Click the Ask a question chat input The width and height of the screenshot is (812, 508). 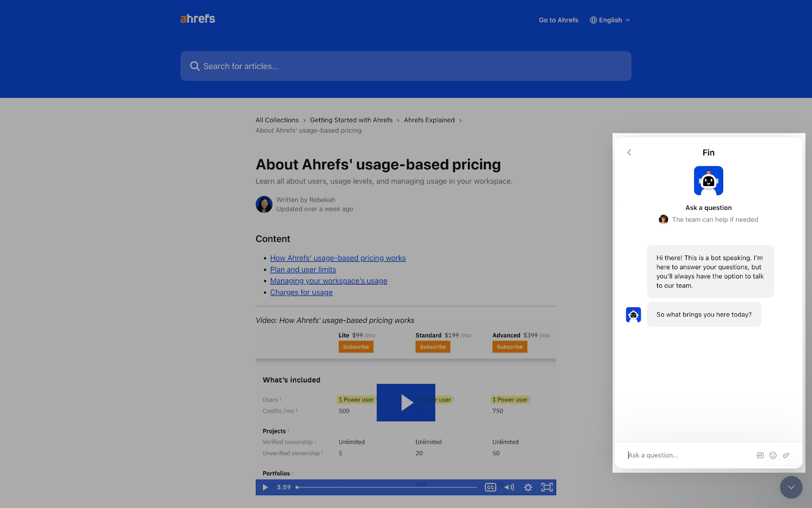click(690, 455)
